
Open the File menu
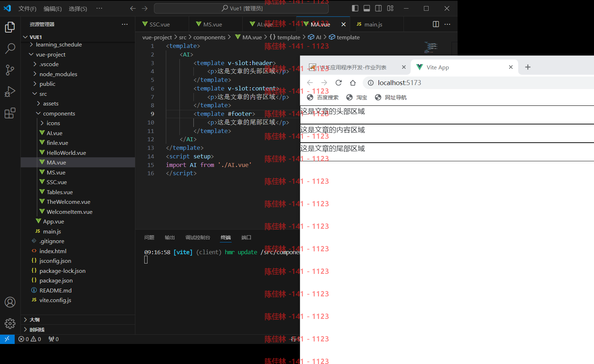(x=28, y=9)
